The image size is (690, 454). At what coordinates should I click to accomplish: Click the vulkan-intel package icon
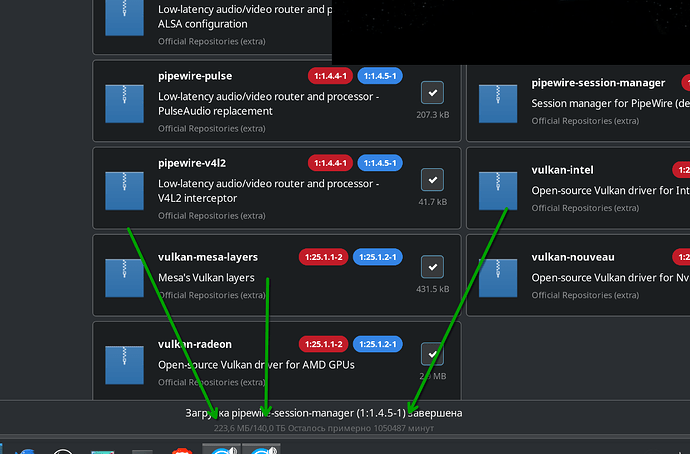pos(498,190)
